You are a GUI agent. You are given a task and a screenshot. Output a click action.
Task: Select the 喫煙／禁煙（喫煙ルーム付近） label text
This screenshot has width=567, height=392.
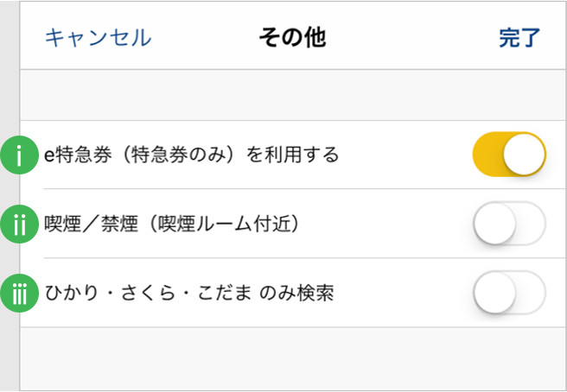[x=172, y=224]
